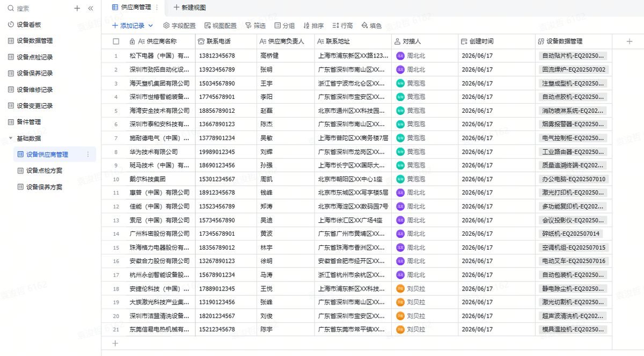Open 设备保养记录 sidebar item
The height and width of the screenshot is (356, 644).
tap(35, 73)
